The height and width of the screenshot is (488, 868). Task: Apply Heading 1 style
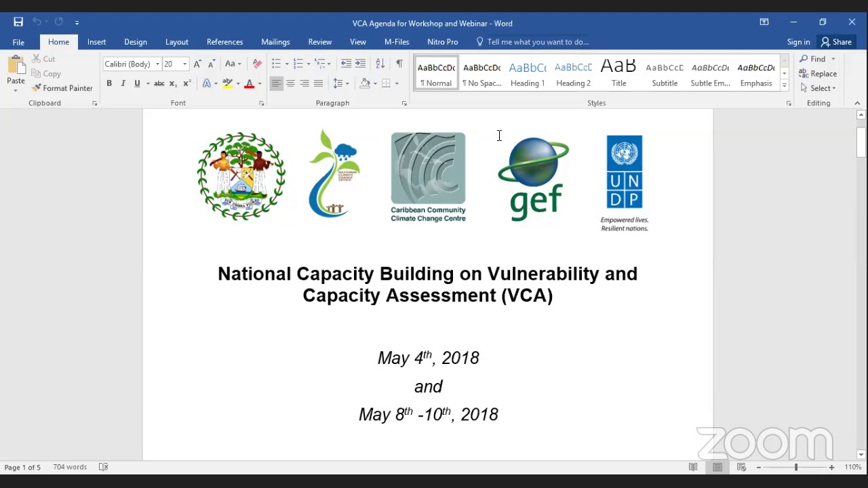pos(528,74)
